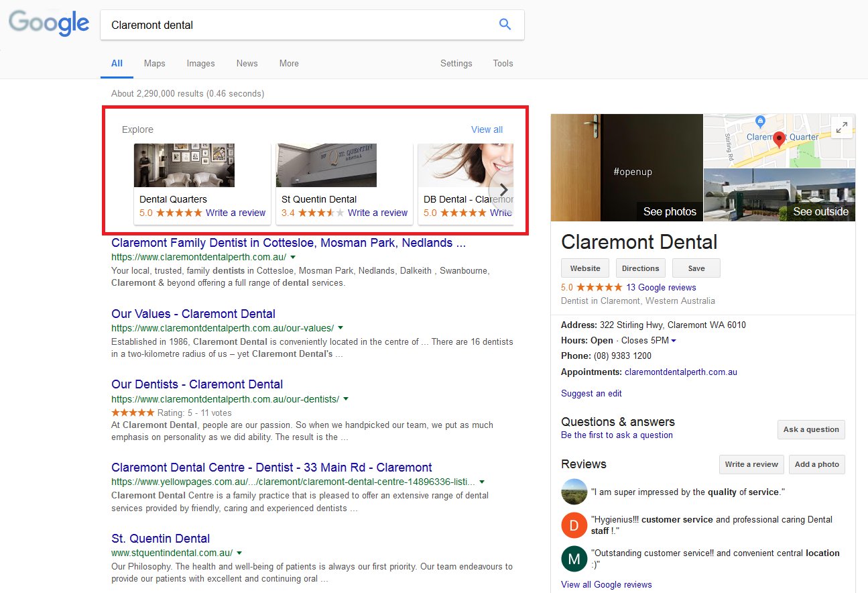Open the claremontdentalperth.com.au appointments link

(681, 372)
